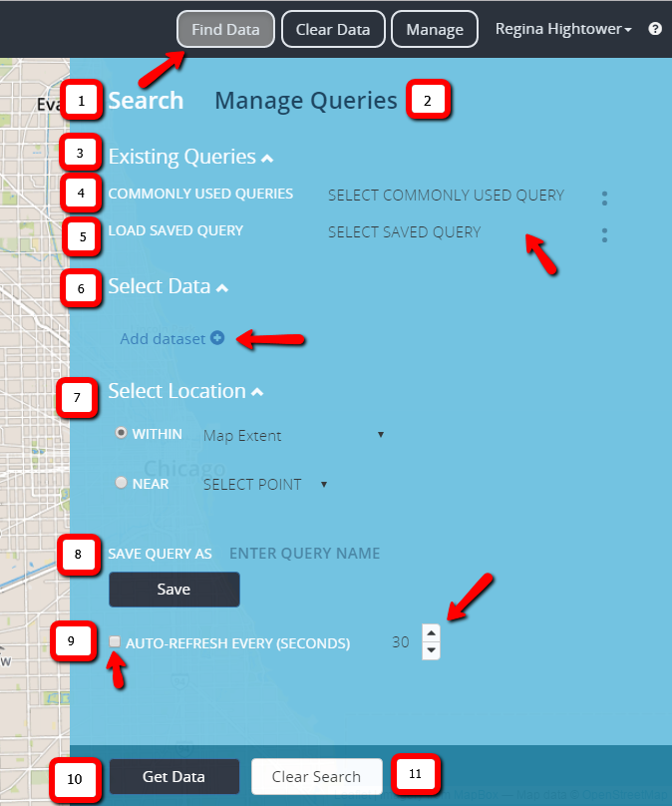This screenshot has height=806, width=672.
Task: Open the Regina Hightower user menu
Action: [x=563, y=29]
